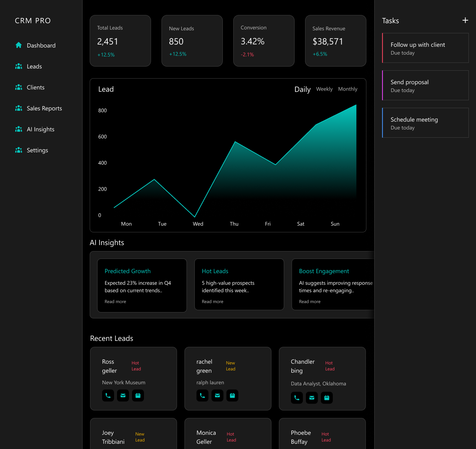
Task: Open Settings from the sidebar
Action: 37,150
